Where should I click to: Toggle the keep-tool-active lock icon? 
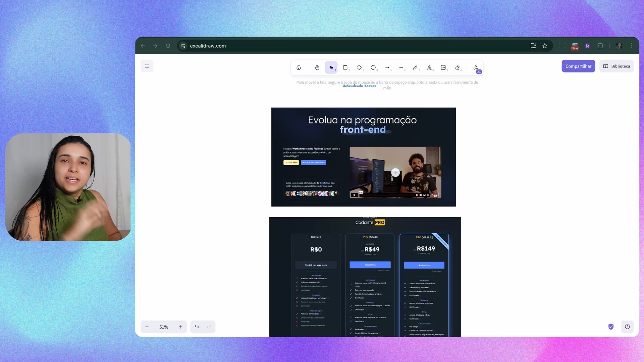coord(299,67)
